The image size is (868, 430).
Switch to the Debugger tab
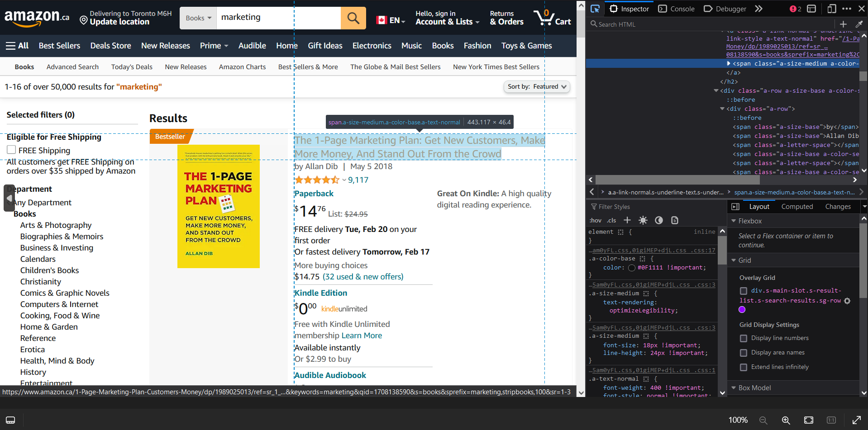[x=725, y=9]
